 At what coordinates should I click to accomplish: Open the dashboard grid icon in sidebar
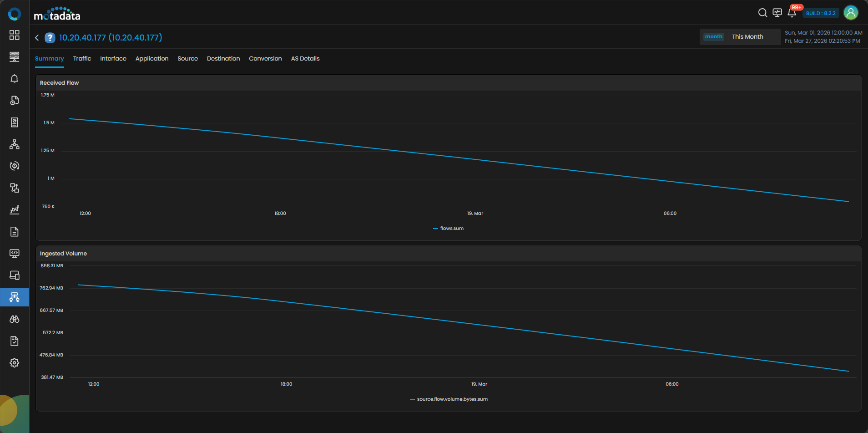pyautogui.click(x=15, y=35)
